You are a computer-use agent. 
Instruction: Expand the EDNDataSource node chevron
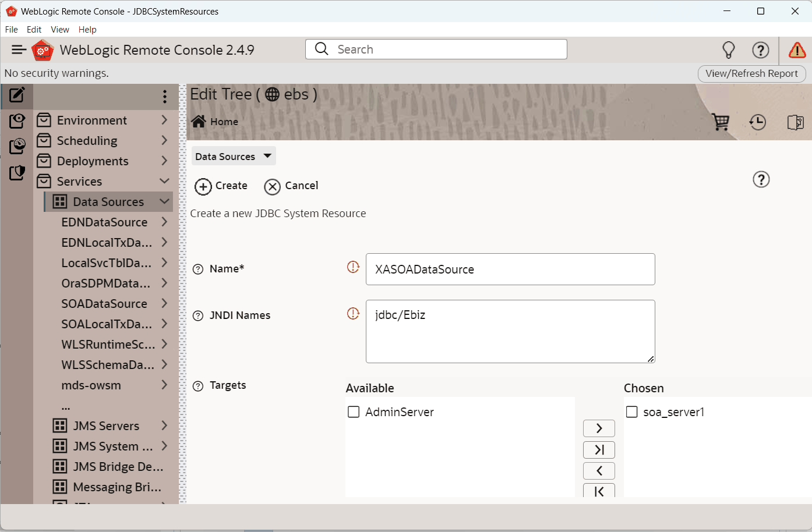[164, 222]
